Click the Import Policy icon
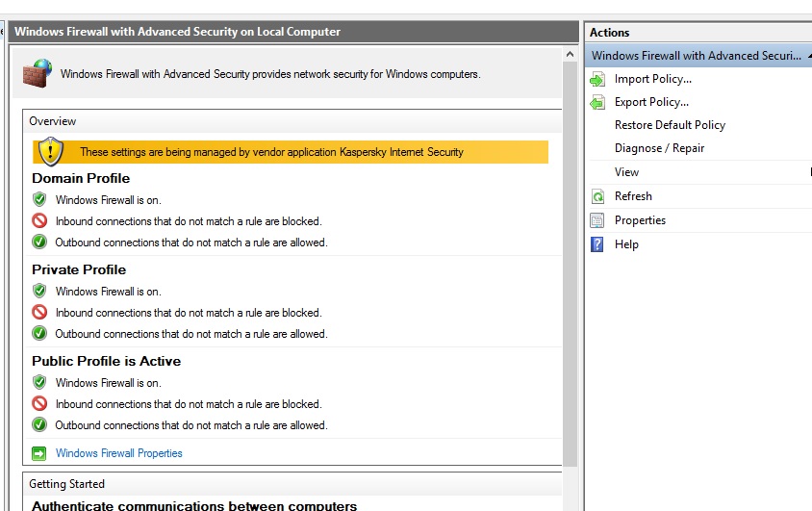The image size is (812, 511). point(597,79)
